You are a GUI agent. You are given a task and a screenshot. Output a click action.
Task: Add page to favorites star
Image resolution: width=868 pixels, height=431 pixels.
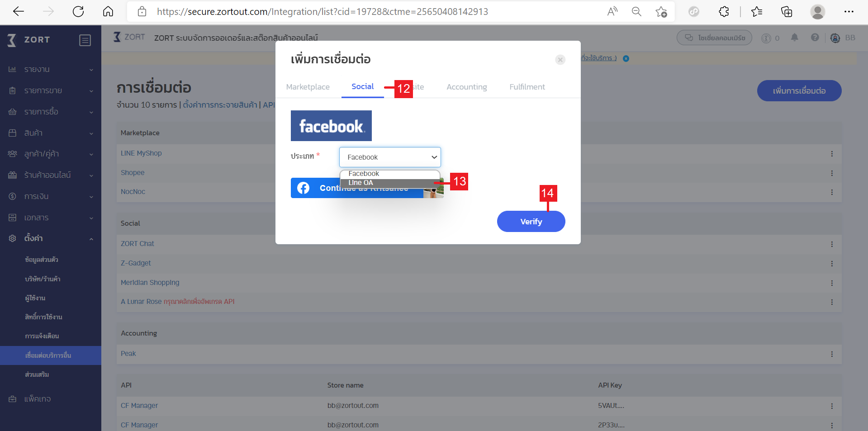(x=661, y=12)
